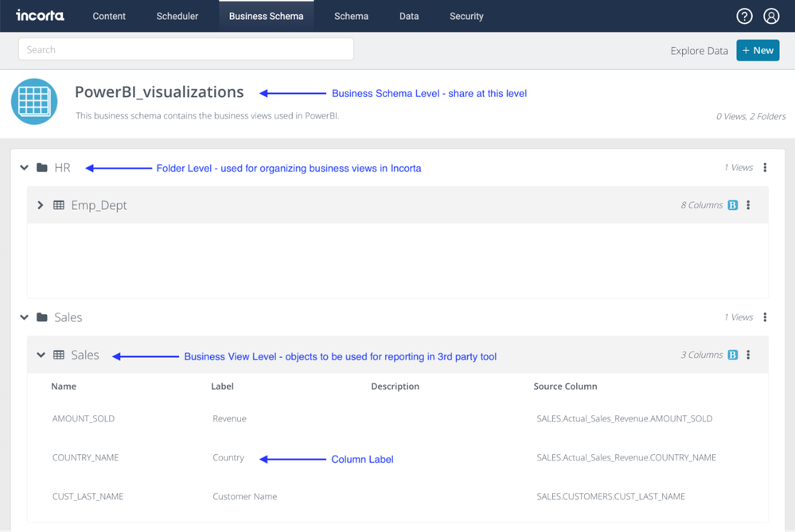Click the PowerBI_visualizations schema grid icon
This screenshot has height=532, width=795.
click(34, 102)
